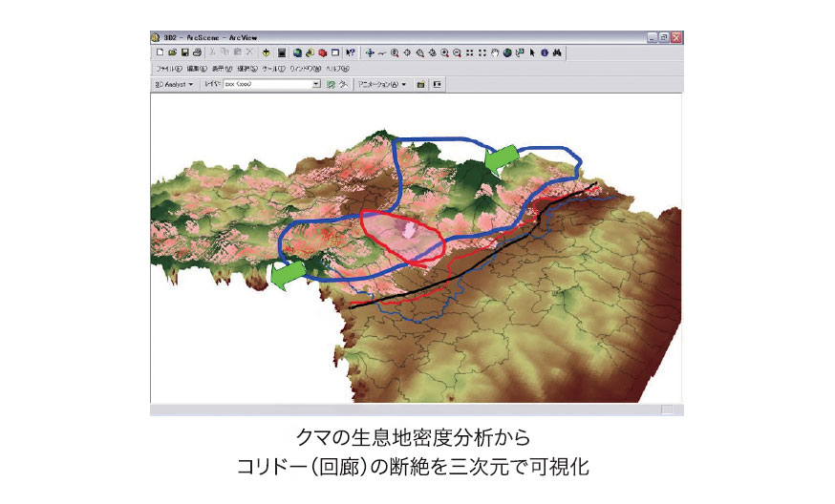
Task: Add data with the yellow plus icon
Action: [267, 52]
